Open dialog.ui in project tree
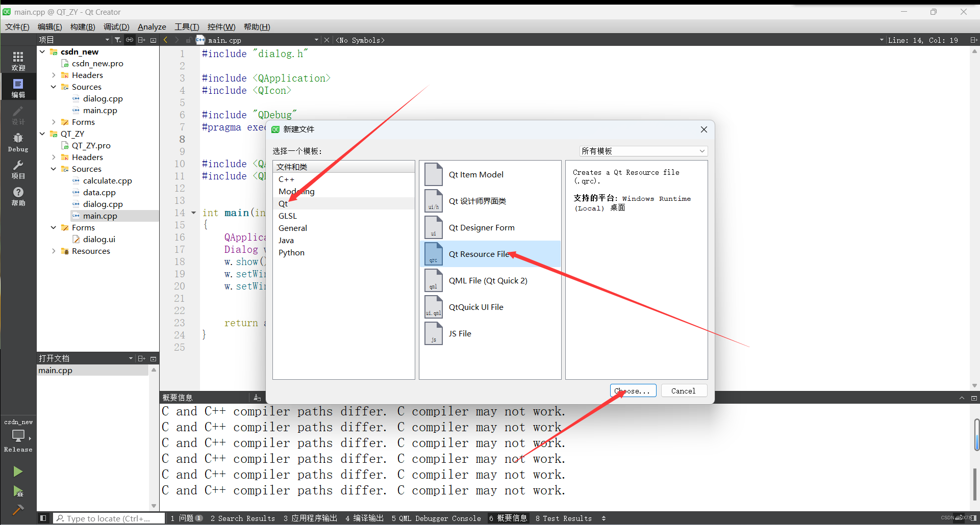The image size is (980, 525). pyautogui.click(x=99, y=239)
